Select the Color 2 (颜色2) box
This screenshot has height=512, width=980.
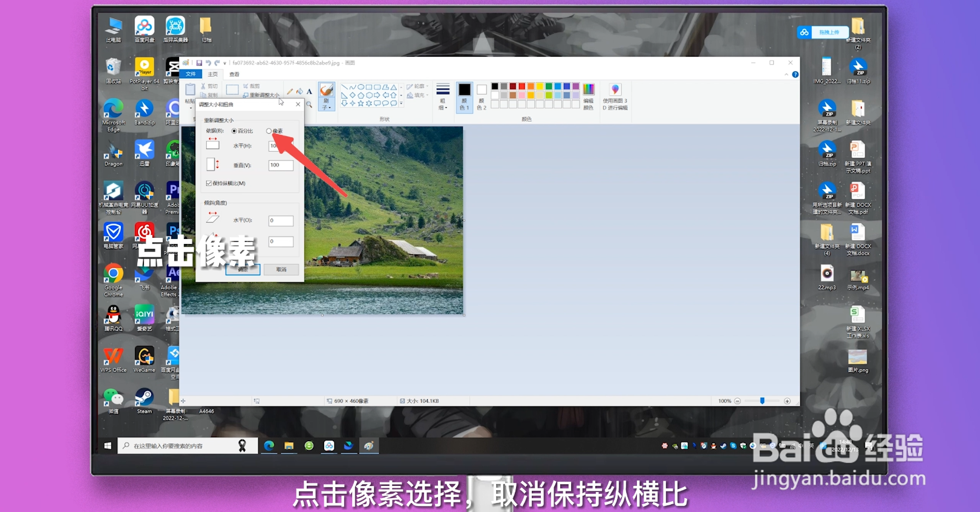click(x=482, y=97)
